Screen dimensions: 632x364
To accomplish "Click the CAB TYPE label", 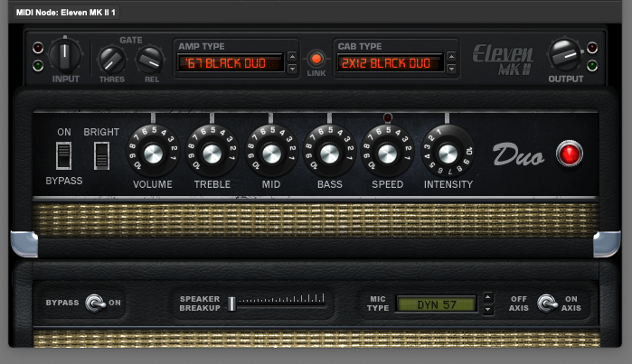I will (x=360, y=46).
